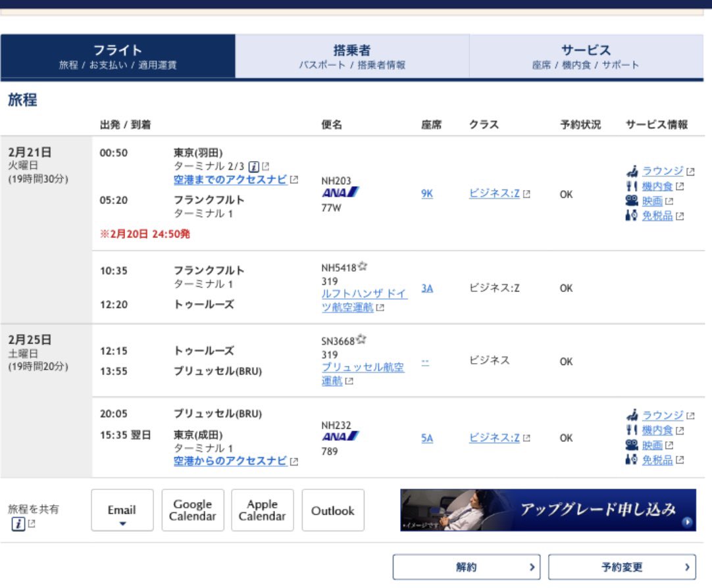Viewport: 712px width, 588px height.
Task: Open the 搭乗者 tab
Action: coord(352,57)
